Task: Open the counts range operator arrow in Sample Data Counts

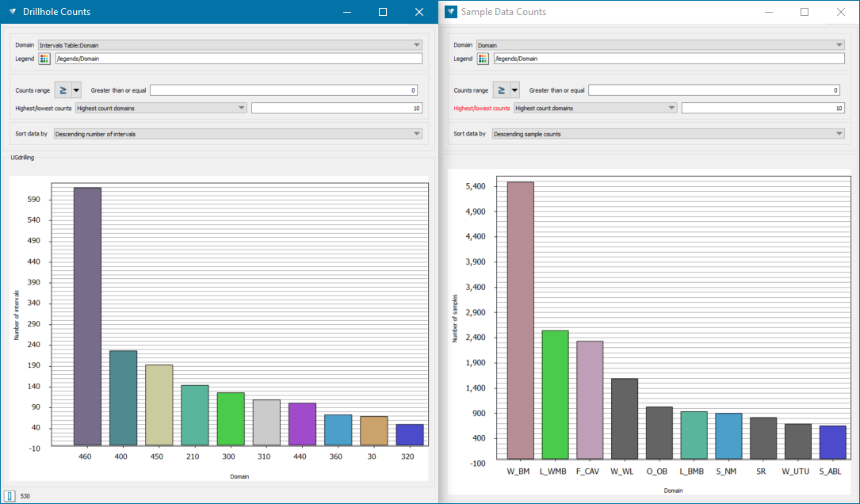Action: [x=514, y=90]
